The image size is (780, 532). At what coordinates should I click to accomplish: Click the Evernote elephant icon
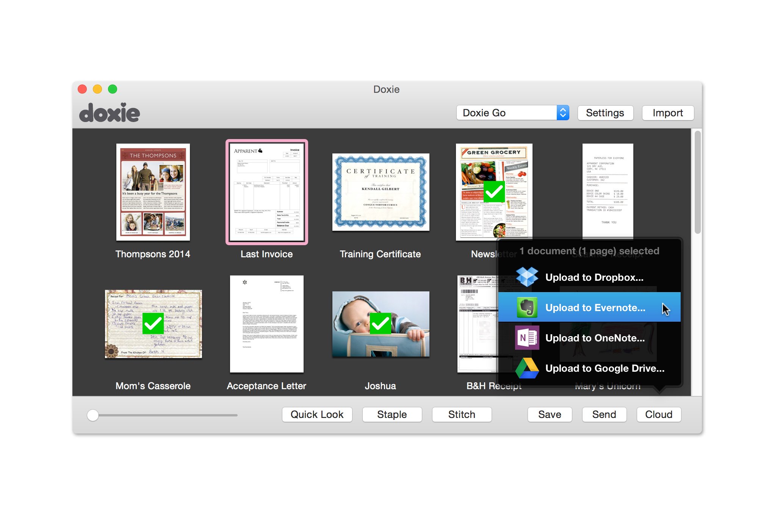(527, 307)
